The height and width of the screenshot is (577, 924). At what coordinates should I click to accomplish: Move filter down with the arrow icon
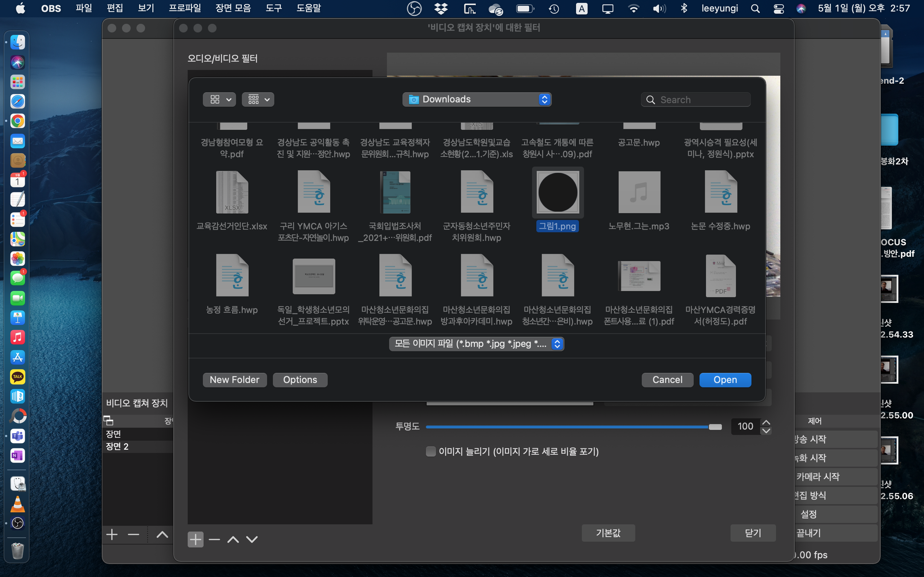(252, 539)
